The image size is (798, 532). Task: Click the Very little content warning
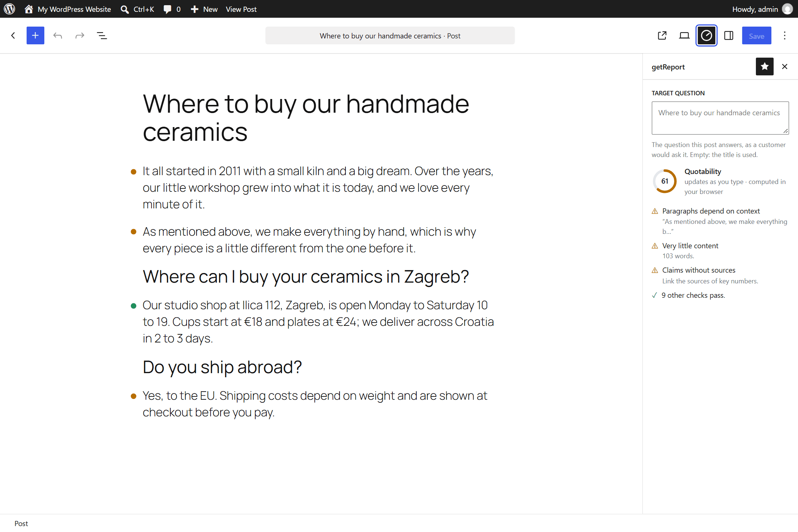(x=690, y=246)
